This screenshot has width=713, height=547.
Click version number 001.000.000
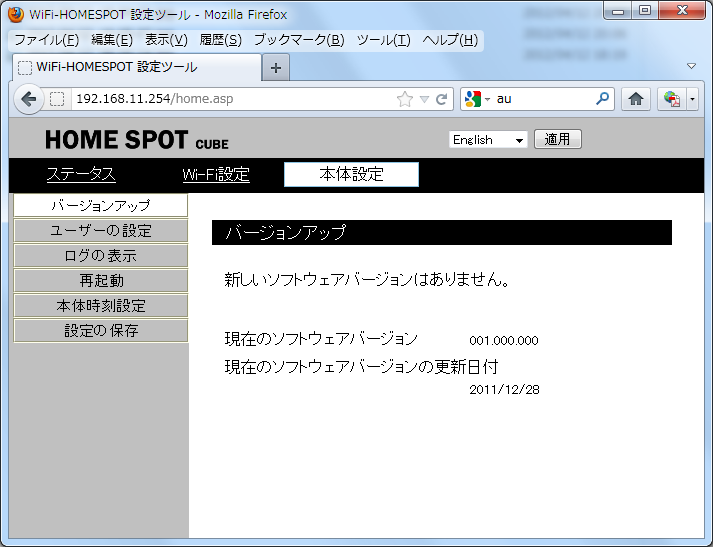504,341
